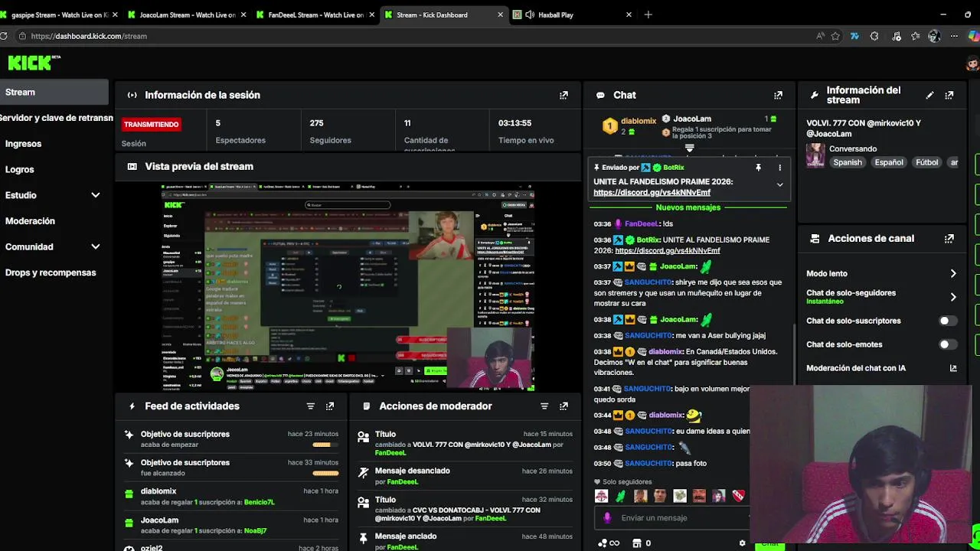Pop out the Acciones de canal panel
Image resolution: width=980 pixels, height=551 pixels.
tap(949, 239)
